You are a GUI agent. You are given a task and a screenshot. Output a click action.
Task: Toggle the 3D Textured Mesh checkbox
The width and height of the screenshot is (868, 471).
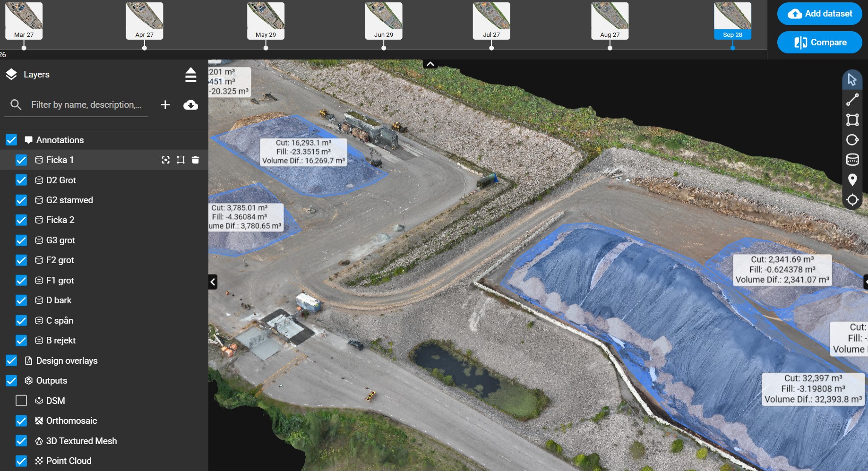click(21, 441)
